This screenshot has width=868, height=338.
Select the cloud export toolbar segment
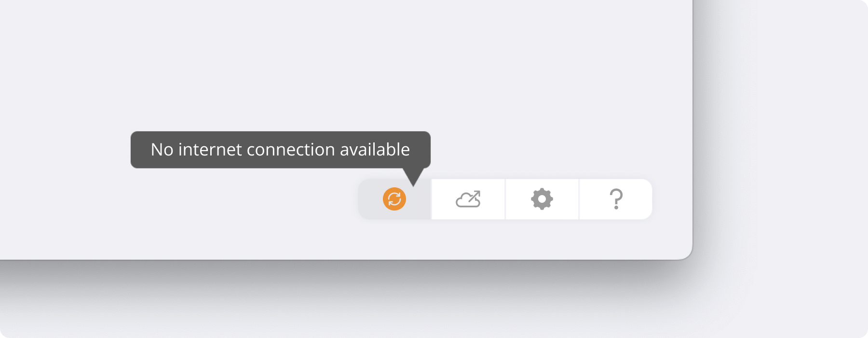point(468,199)
